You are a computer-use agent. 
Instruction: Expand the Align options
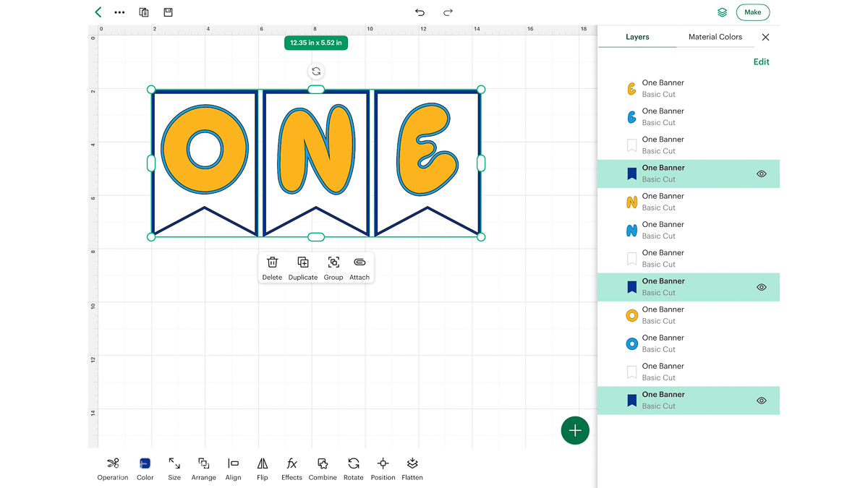[233, 468]
